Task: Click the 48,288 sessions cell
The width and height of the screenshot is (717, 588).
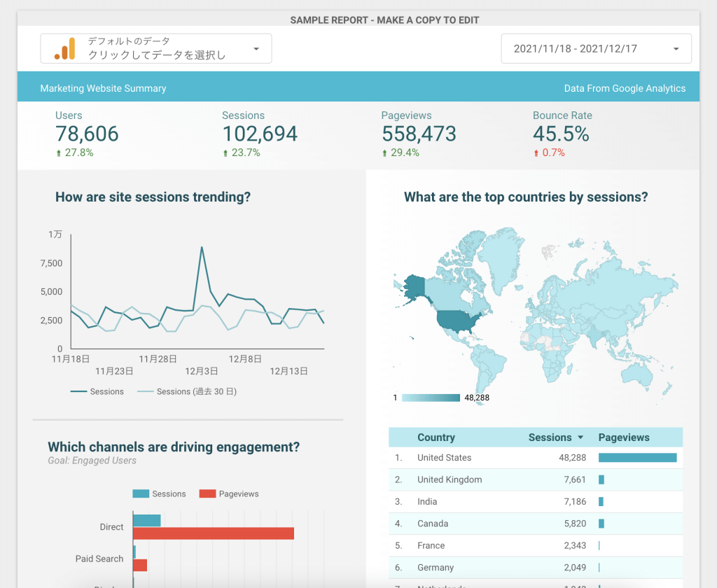Action: pos(573,458)
